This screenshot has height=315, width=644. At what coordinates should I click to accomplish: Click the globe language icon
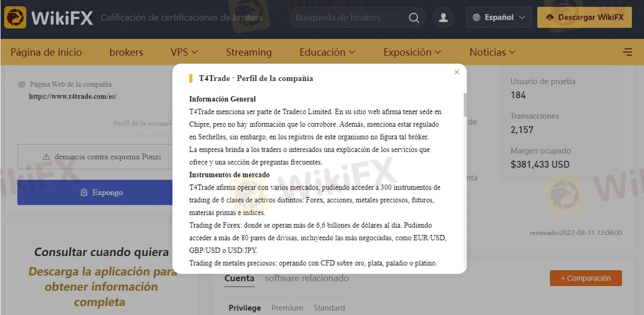click(x=476, y=18)
